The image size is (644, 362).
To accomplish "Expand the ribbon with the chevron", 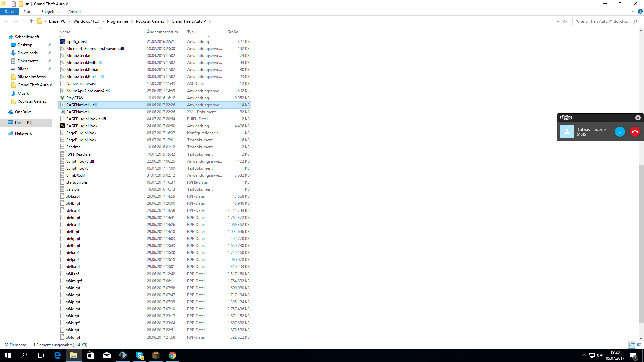I will [x=633, y=12].
